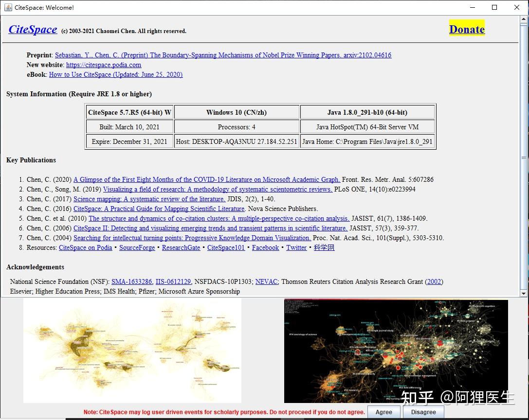The image size is (529, 420).
Task: Click the Agree button
Action: [x=384, y=412]
